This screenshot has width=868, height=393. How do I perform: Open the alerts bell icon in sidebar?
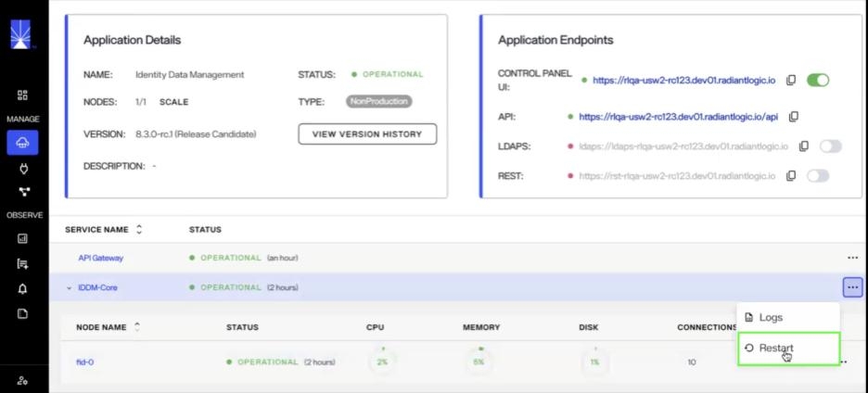(22, 289)
